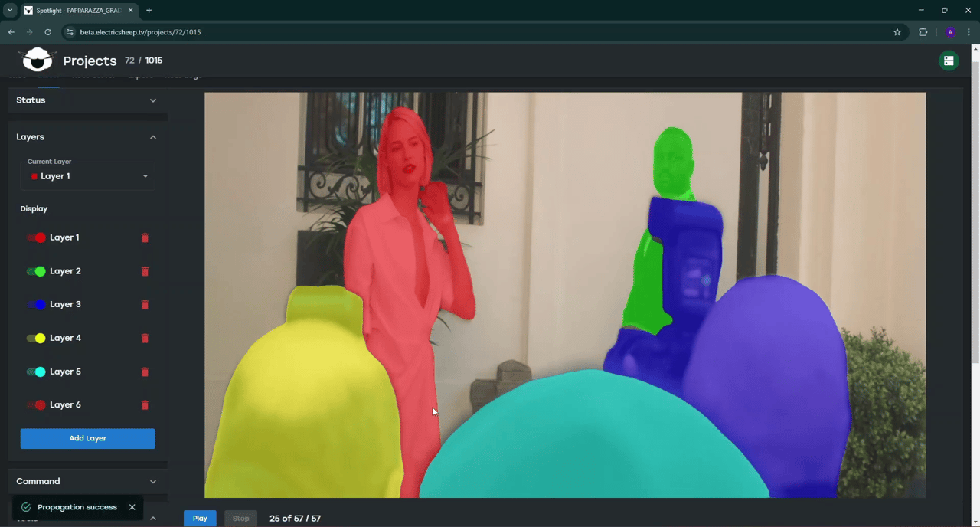This screenshot has height=527, width=980.
Task: Click the success checkmark icon in toast
Action: tap(26, 507)
